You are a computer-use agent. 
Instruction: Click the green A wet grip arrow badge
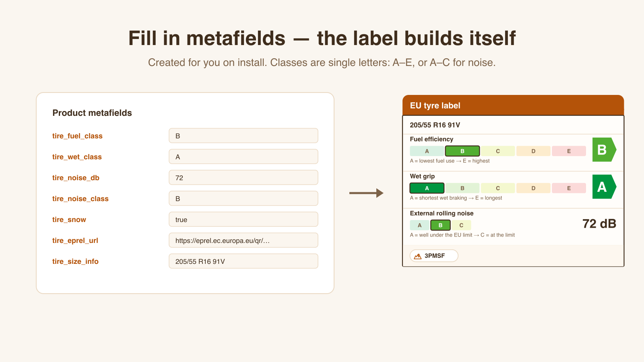(604, 187)
